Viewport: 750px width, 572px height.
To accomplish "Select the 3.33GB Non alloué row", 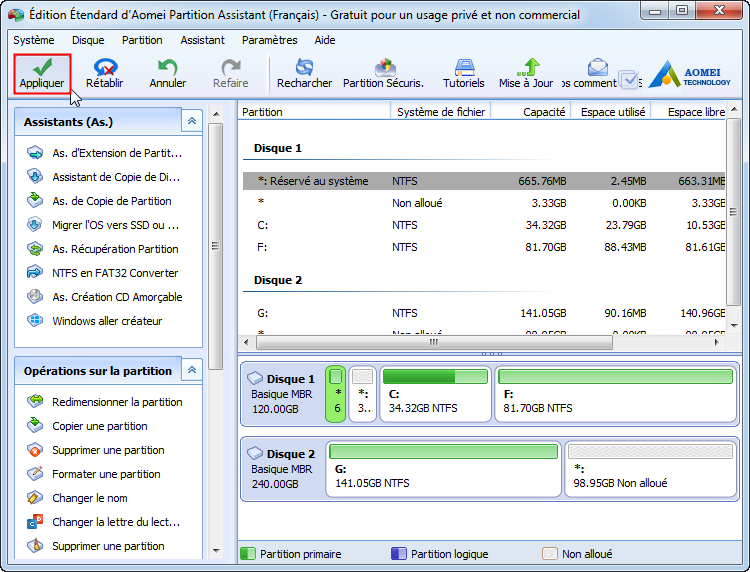I will (x=484, y=203).
